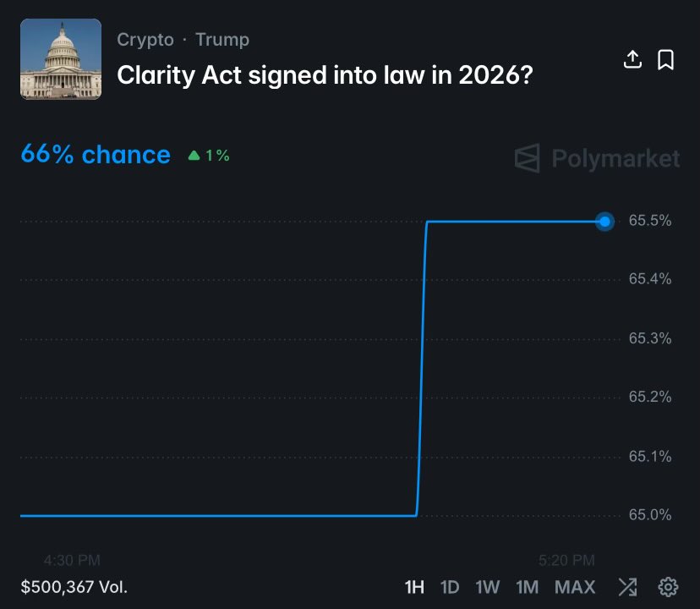Switch chart to 1M range
Screen dimensions: 700x609
tap(528, 586)
